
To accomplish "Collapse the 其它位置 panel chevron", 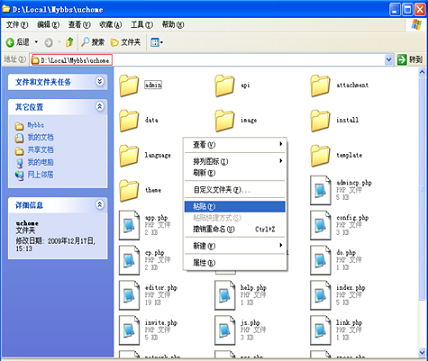I will pyautogui.click(x=100, y=107).
